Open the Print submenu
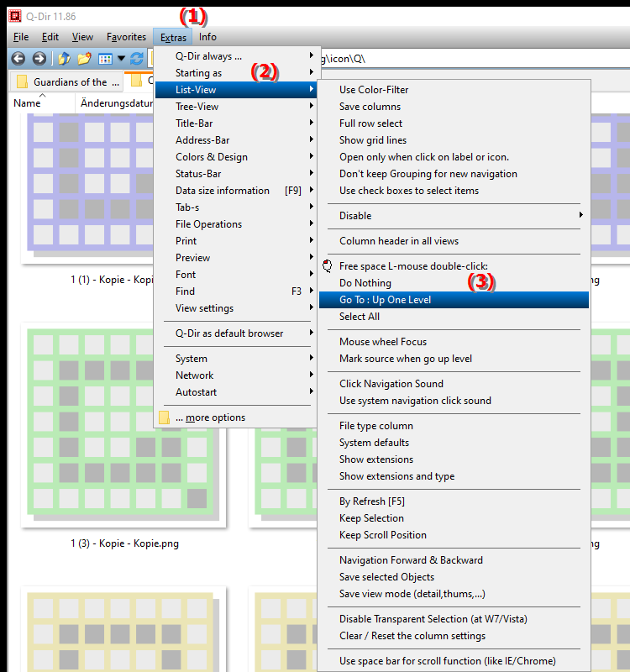 click(x=236, y=241)
